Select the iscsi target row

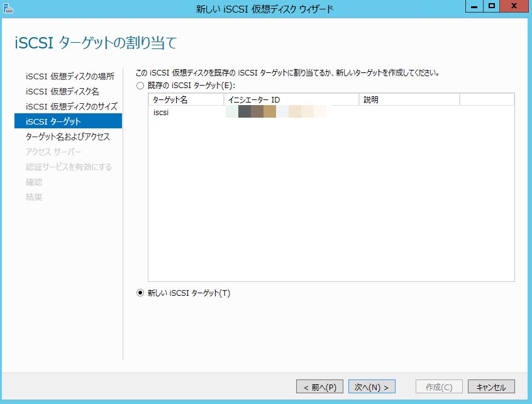[x=161, y=113]
